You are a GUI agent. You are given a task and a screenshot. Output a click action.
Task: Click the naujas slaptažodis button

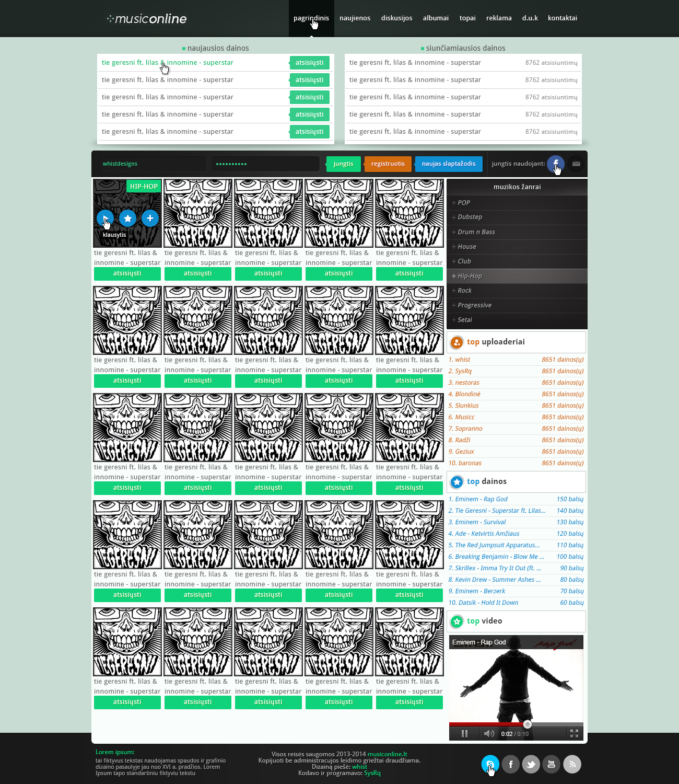(449, 164)
